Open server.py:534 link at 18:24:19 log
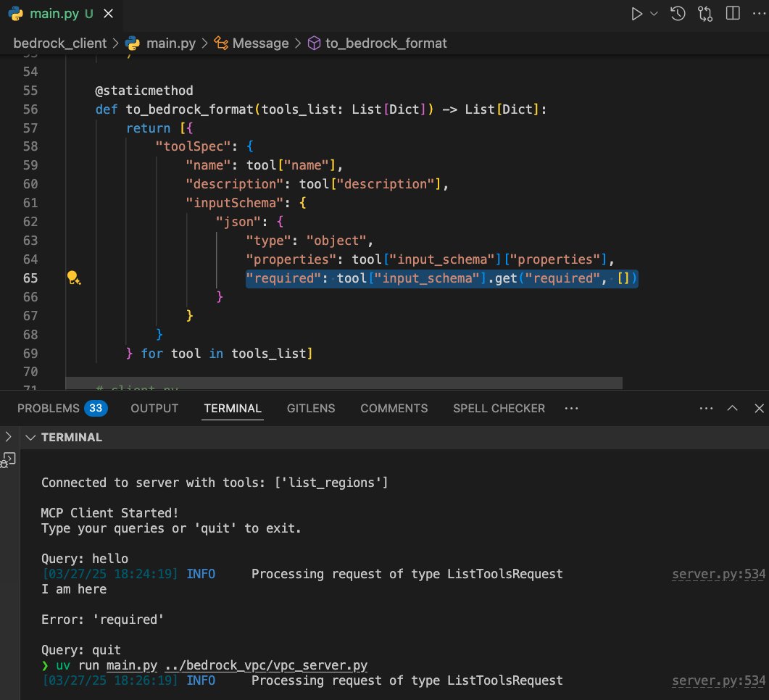 [718, 574]
